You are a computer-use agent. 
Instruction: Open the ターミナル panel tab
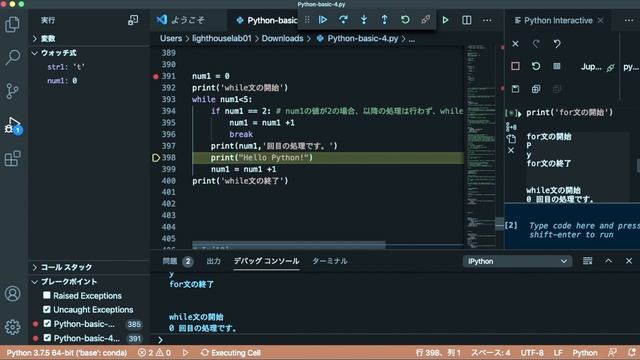330,261
